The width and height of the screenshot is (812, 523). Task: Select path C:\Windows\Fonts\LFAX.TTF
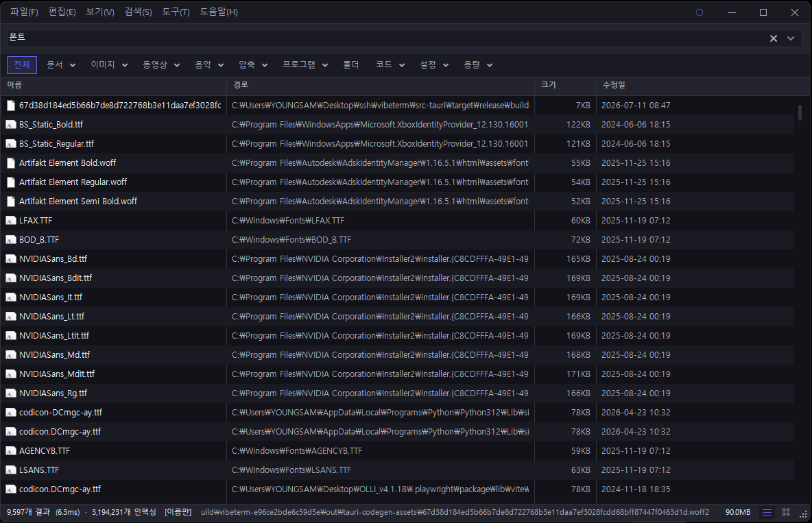coord(288,221)
